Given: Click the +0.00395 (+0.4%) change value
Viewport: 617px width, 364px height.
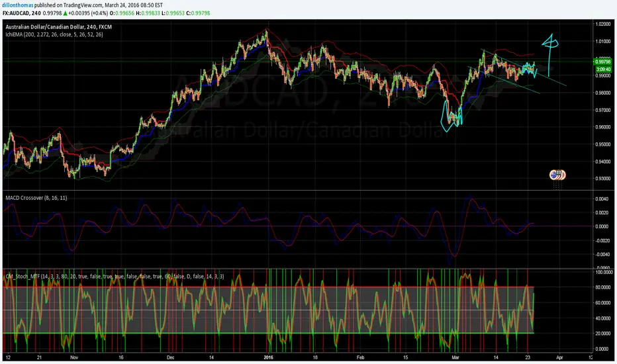Looking at the screenshot, I should tap(88, 13).
